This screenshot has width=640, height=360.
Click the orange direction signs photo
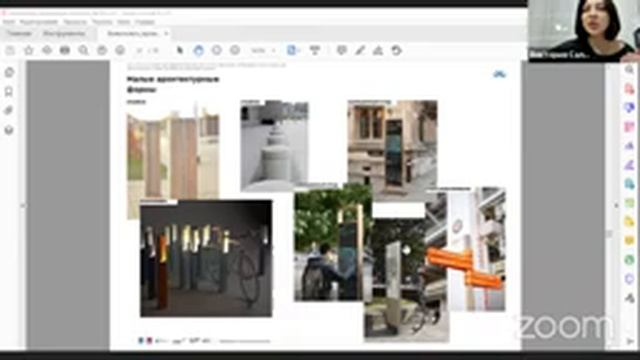[477, 250]
